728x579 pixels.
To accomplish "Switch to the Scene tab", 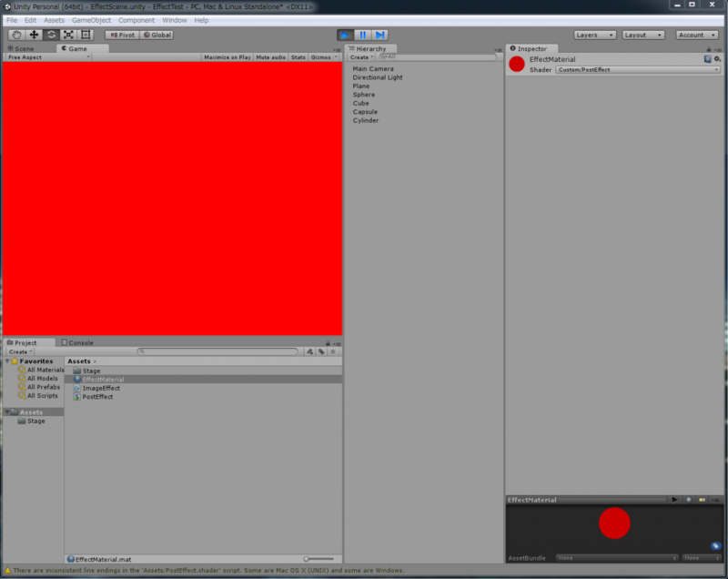I will point(21,48).
